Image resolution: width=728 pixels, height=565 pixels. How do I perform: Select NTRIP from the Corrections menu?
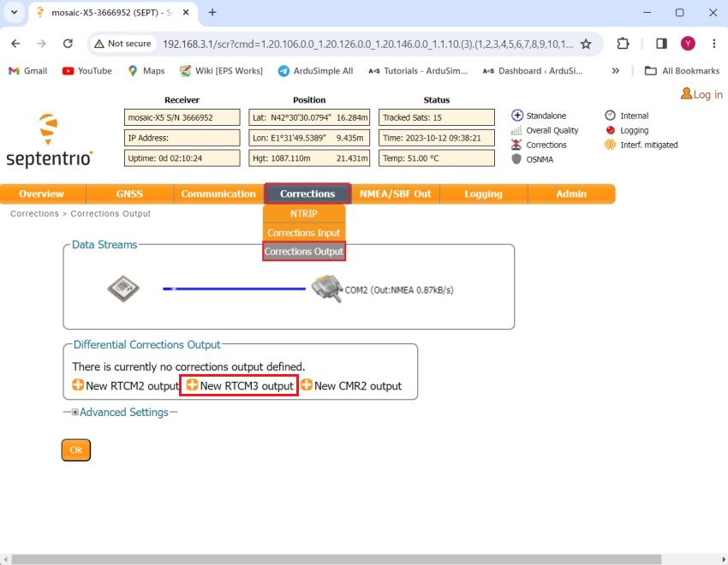(x=303, y=213)
